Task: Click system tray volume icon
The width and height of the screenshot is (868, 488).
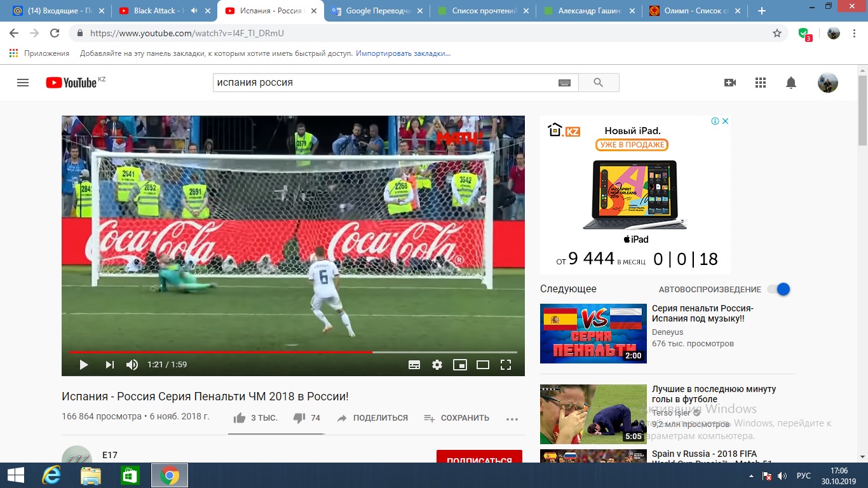Action: point(782,476)
